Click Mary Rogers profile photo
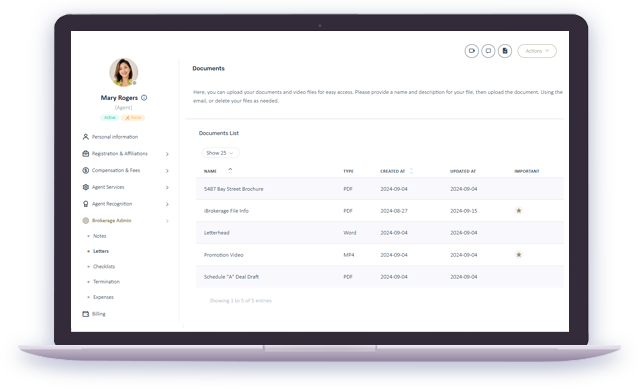This screenshot has width=640, height=390. [x=124, y=72]
